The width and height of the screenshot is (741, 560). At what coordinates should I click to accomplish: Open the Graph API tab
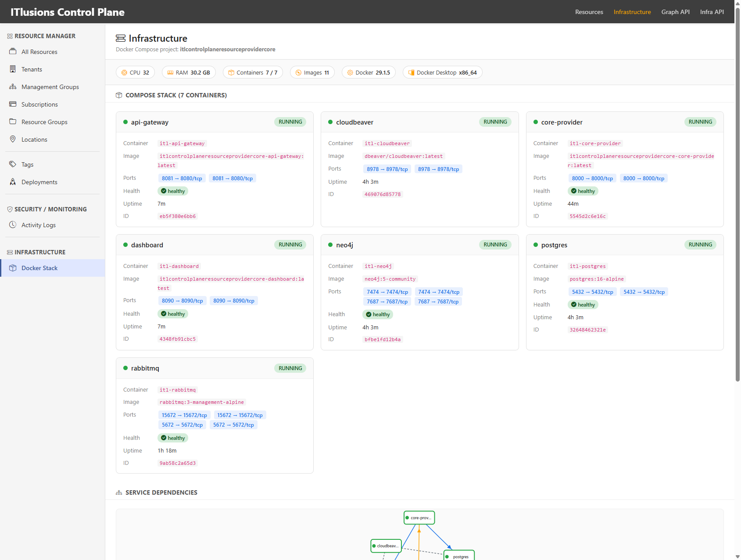click(675, 12)
